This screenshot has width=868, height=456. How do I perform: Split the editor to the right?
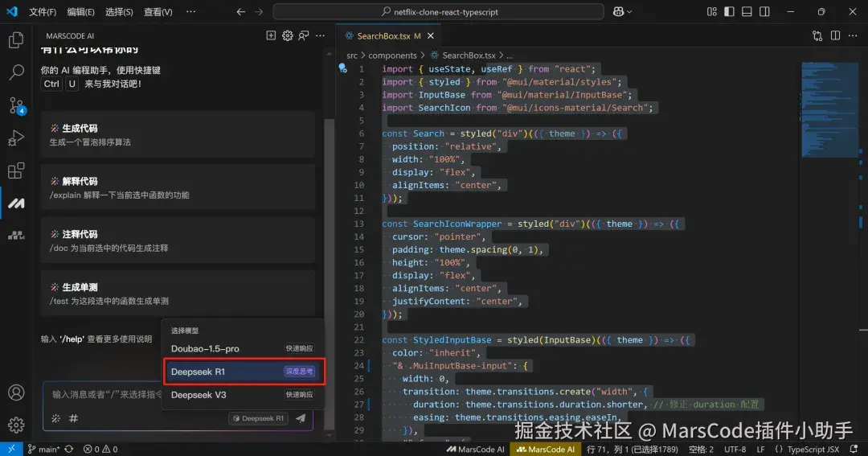[x=835, y=35]
